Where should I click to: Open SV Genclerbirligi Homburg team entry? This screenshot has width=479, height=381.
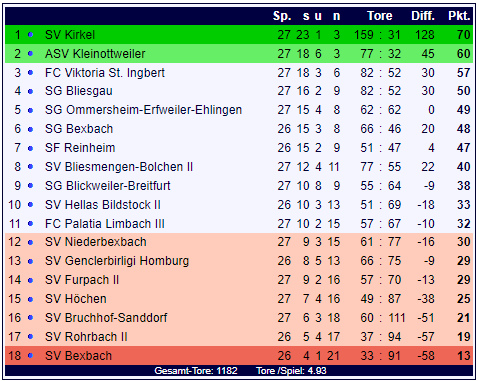(x=117, y=261)
